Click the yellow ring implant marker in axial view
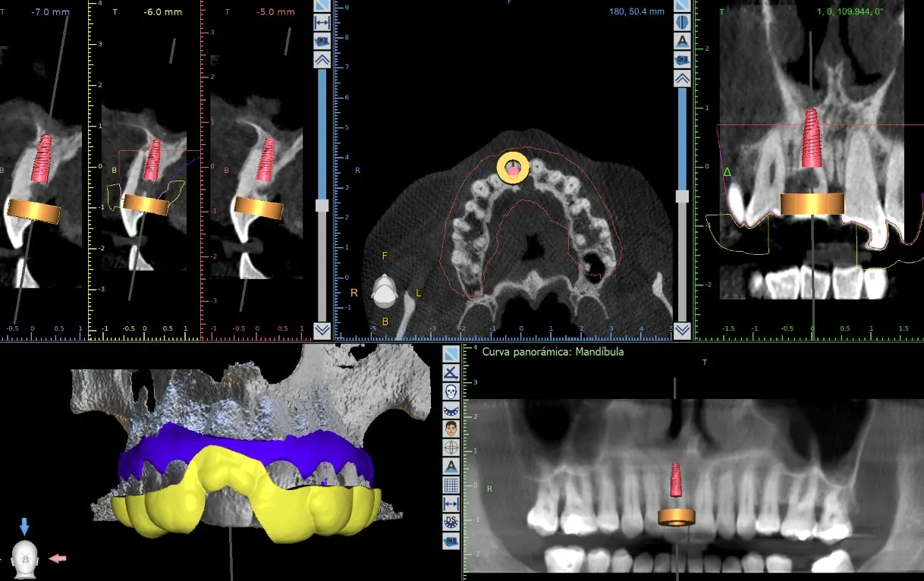Viewport: 924px width, 581px height. 514,168
